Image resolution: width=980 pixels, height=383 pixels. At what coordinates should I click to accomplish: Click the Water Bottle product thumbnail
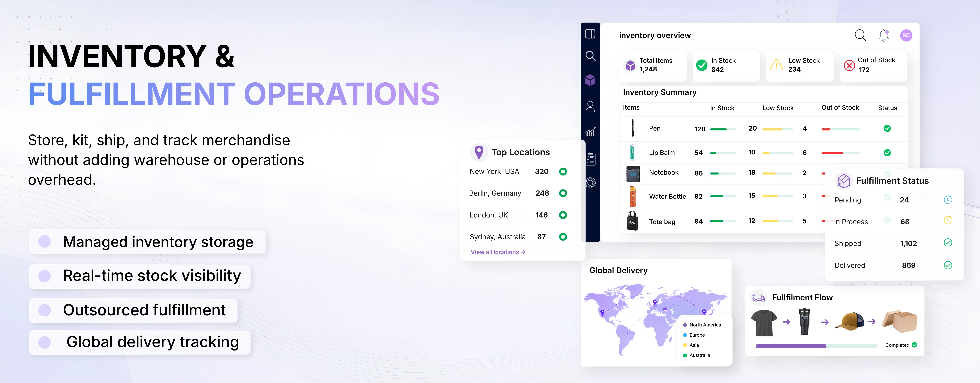click(x=632, y=196)
